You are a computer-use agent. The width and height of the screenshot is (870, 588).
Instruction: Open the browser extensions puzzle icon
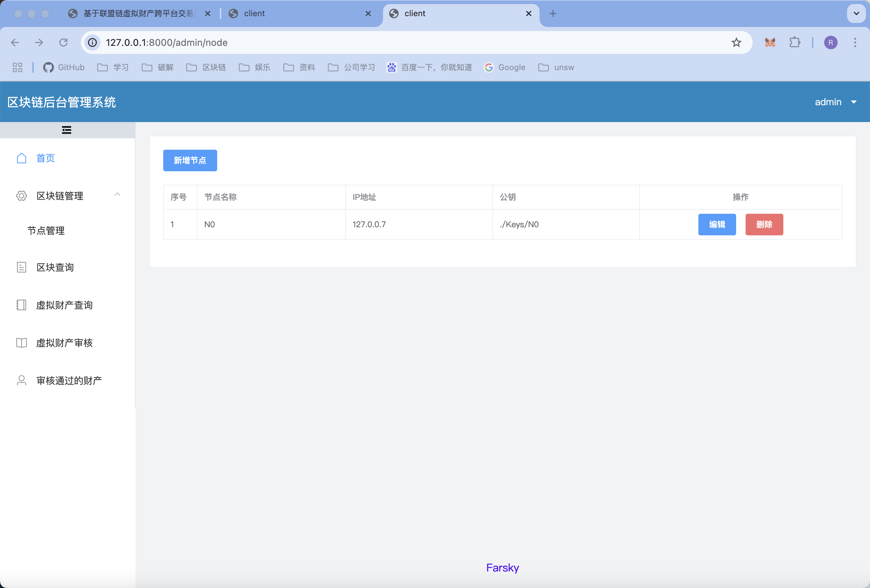pos(794,42)
